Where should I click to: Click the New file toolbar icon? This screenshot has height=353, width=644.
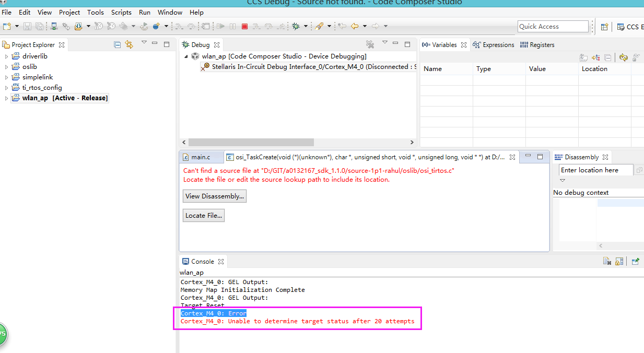click(7, 26)
